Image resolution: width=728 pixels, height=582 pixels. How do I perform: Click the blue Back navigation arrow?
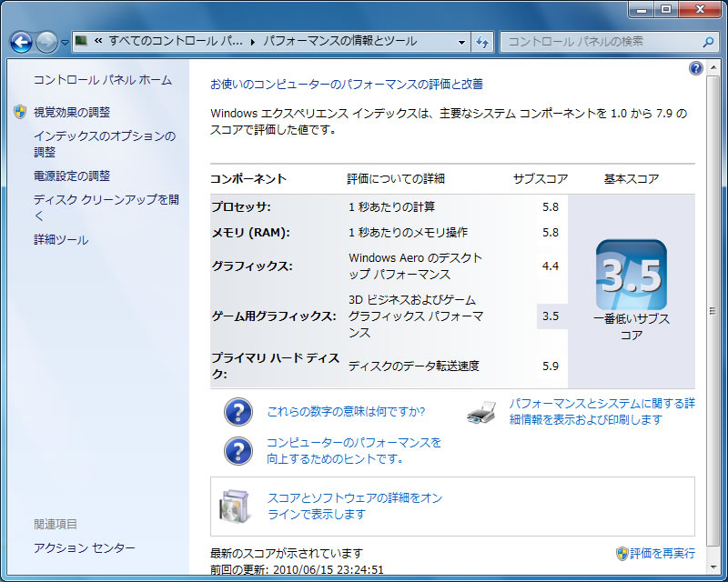[21, 42]
